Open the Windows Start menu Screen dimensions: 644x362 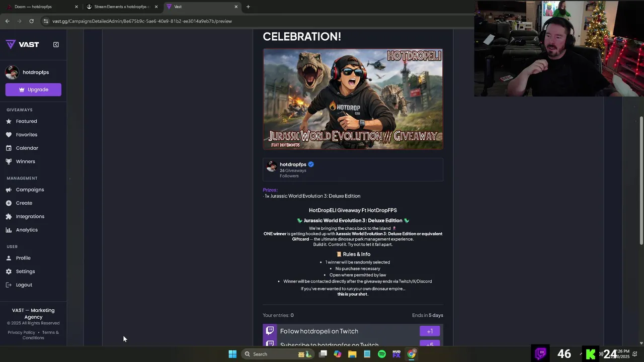[x=232, y=354]
